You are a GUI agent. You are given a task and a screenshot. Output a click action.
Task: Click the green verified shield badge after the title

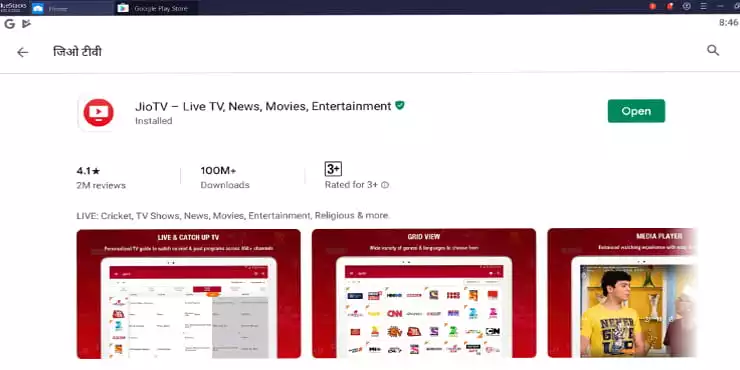[400, 105]
